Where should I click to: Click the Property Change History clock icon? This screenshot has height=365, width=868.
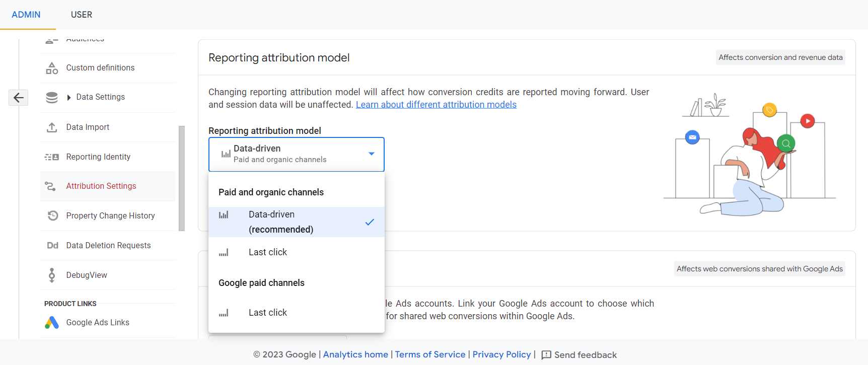click(52, 215)
